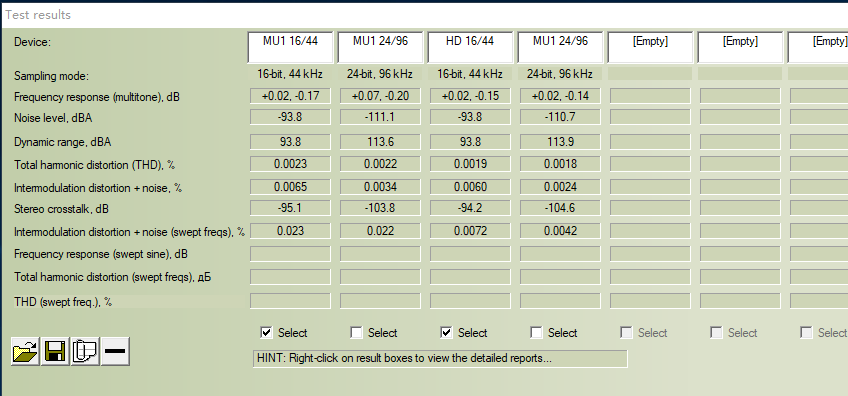Click the HD 16/44 device name box
This screenshot has height=396, width=848.
click(x=470, y=47)
